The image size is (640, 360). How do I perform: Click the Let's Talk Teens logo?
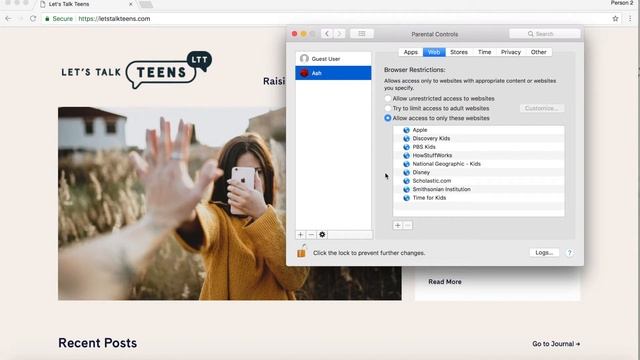click(x=137, y=70)
